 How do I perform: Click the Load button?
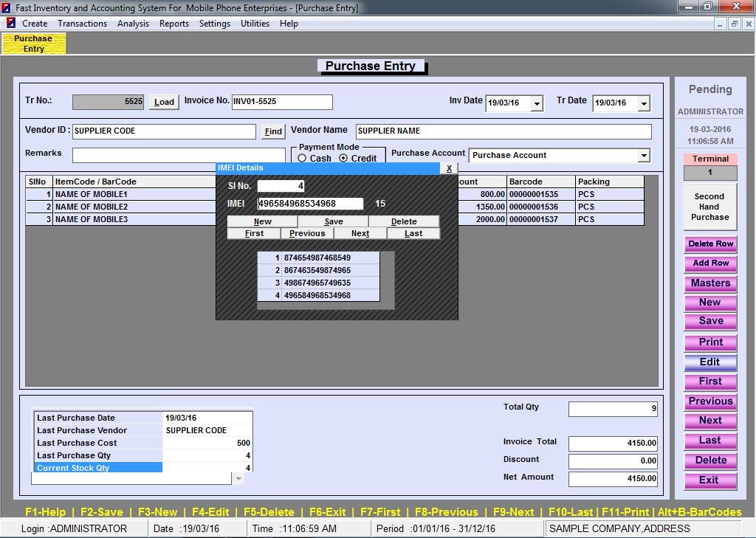pyautogui.click(x=164, y=102)
